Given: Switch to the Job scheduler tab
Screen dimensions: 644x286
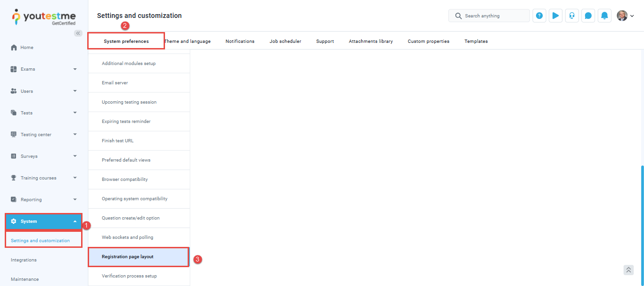Looking at the screenshot, I should tap(285, 41).
